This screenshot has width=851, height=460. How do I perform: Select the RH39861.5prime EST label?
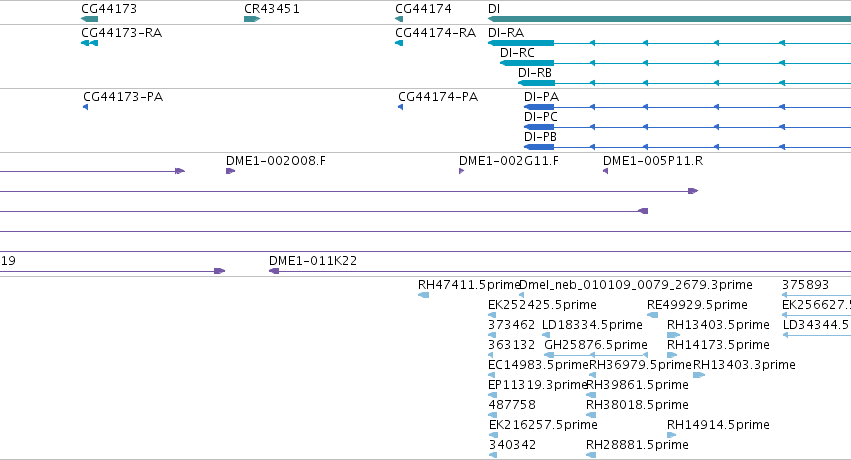(x=637, y=385)
